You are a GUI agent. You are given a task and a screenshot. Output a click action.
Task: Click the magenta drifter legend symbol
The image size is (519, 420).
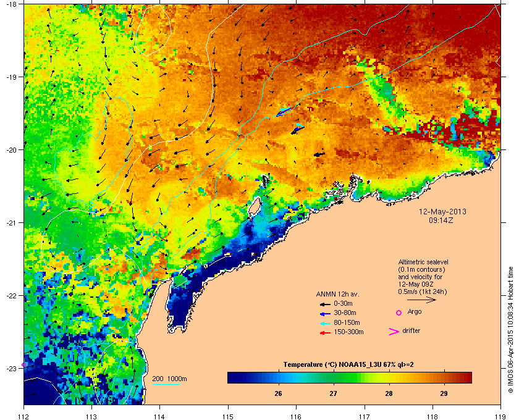[x=394, y=332]
